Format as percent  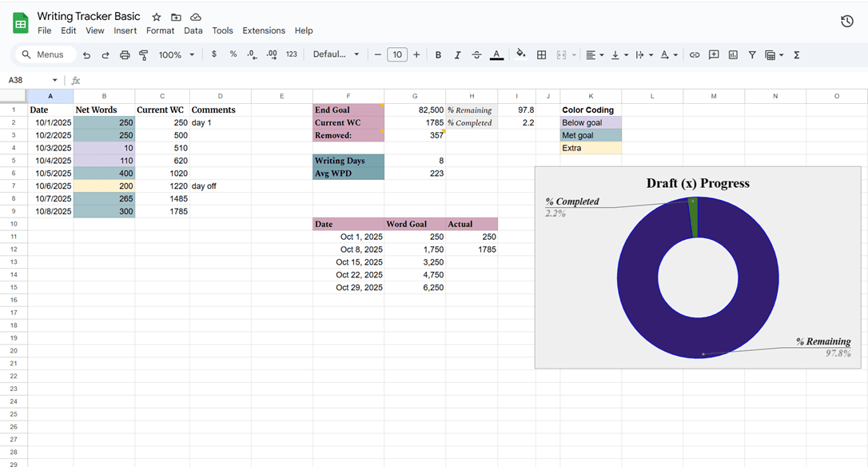tap(233, 54)
